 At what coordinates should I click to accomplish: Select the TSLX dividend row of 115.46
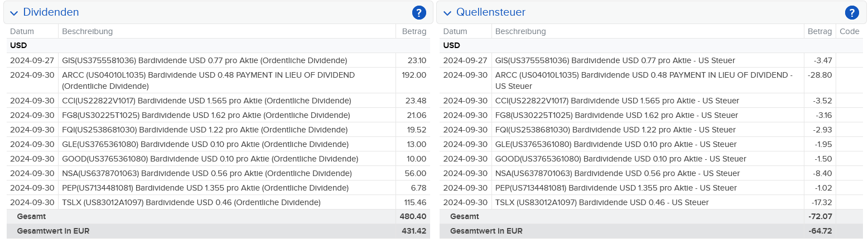pos(191,202)
